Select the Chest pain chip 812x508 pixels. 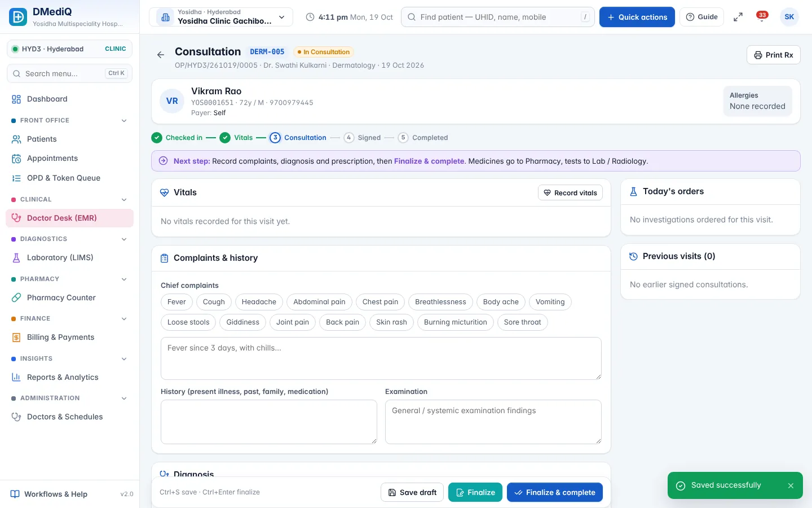(x=380, y=302)
